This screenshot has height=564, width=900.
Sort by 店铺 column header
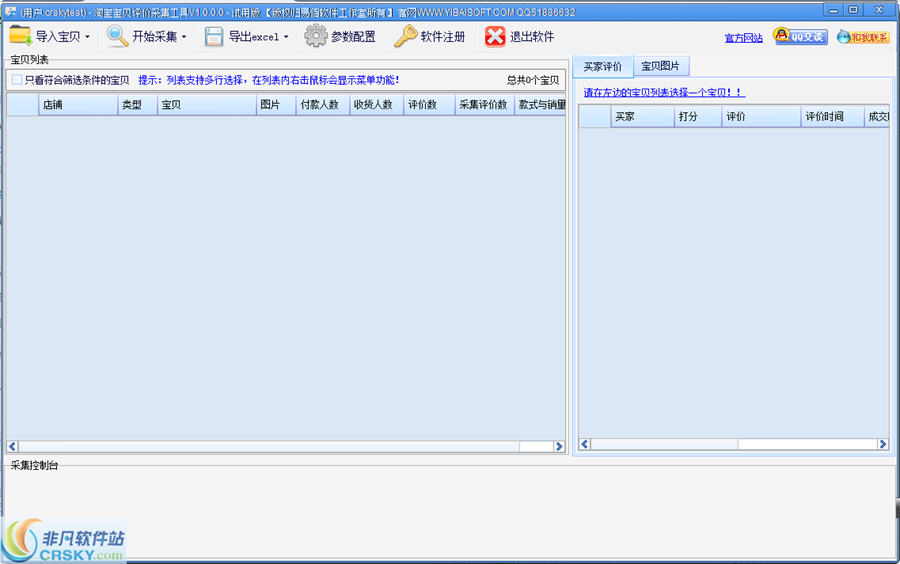coord(78,104)
